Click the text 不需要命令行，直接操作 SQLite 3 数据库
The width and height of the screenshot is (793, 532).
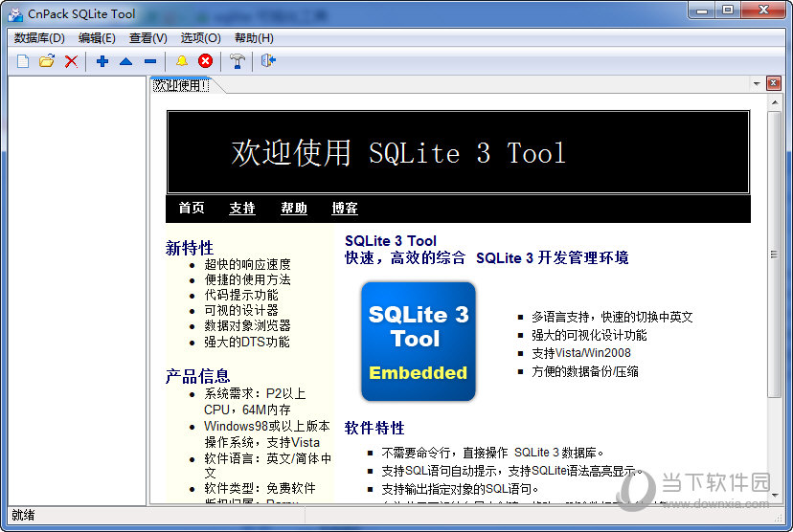pos(492,453)
